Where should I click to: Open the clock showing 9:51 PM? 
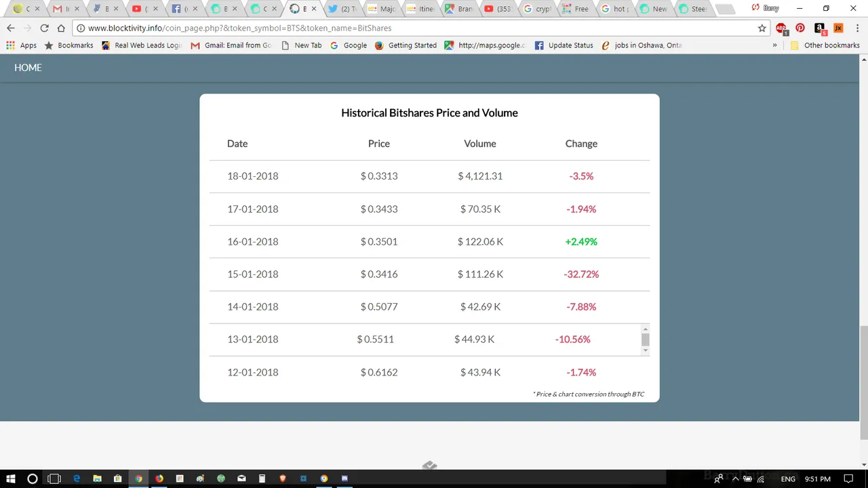click(818, 479)
